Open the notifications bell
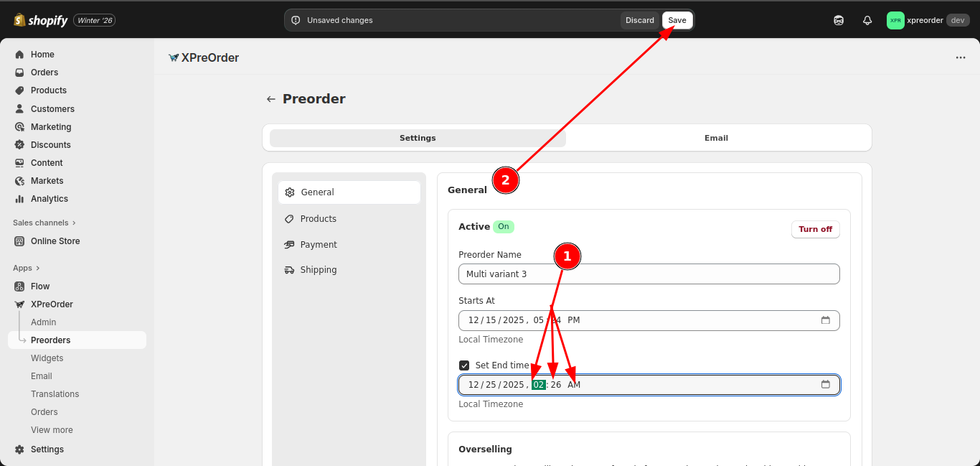Image resolution: width=980 pixels, height=466 pixels. [867, 20]
